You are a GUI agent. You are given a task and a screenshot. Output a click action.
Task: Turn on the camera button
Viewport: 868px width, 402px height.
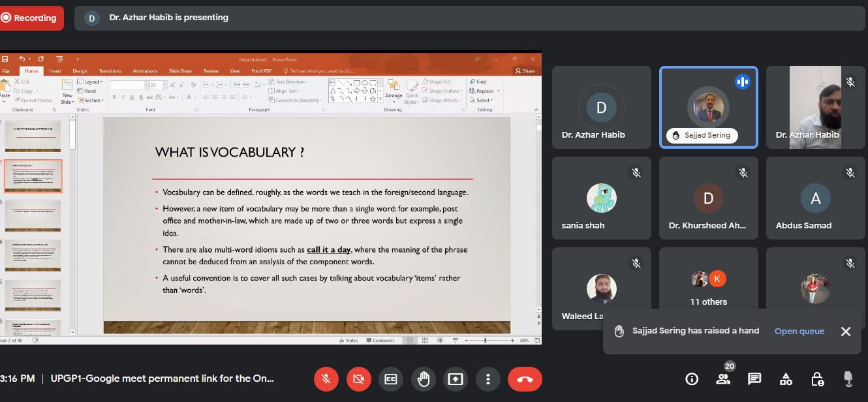(x=358, y=379)
